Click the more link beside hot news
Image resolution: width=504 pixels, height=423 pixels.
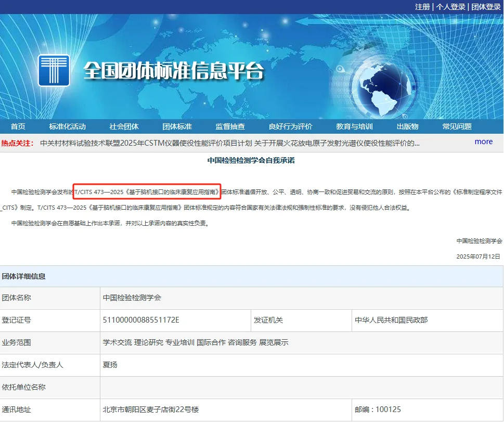(x=484, y=142)
